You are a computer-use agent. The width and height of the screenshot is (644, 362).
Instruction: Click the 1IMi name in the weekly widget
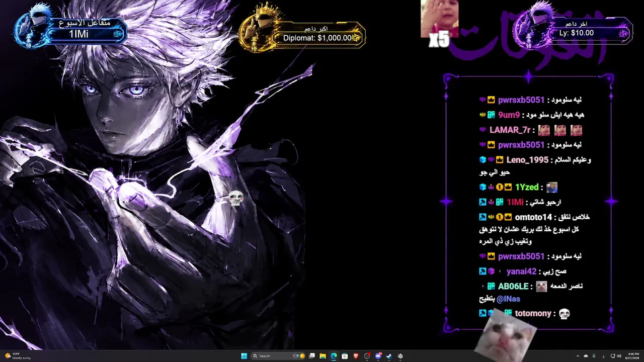(78, 34)
